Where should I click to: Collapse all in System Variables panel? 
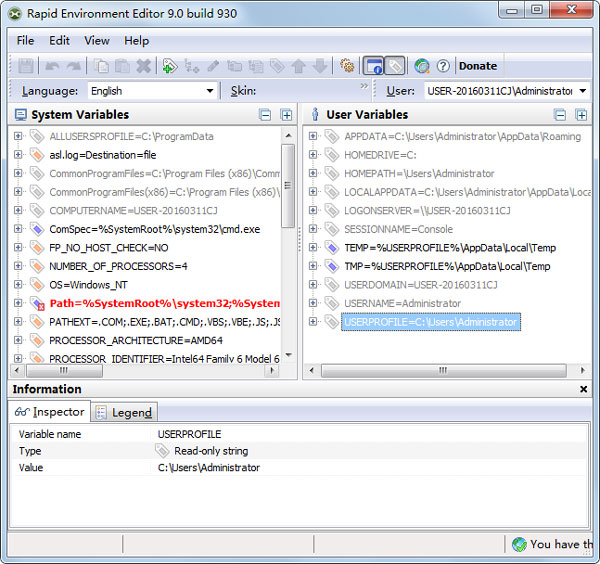[x=264, y=115]
